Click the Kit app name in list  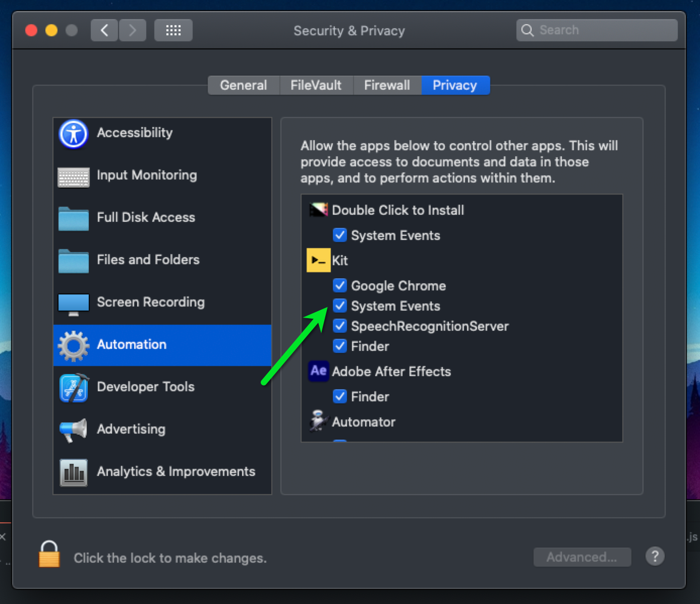[340, 261]
